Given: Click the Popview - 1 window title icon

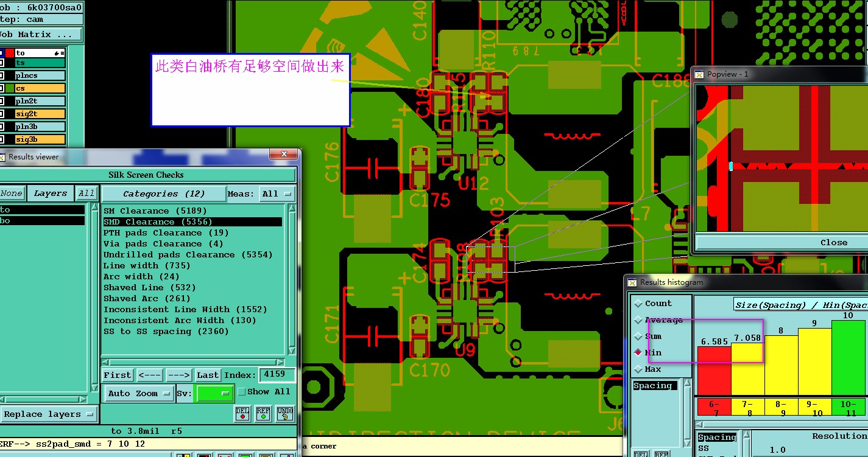Looking at the screenshot, I should (x=700, y=74).
